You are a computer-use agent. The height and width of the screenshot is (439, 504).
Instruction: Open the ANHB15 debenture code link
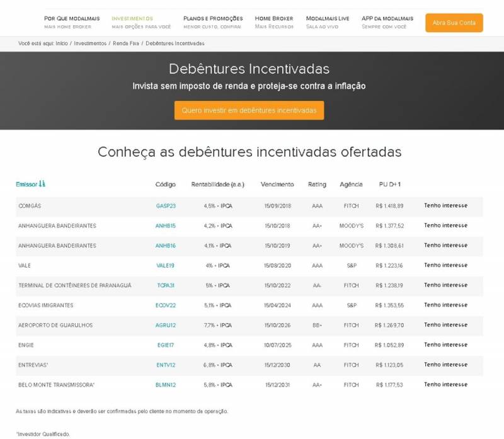[166, 225]
